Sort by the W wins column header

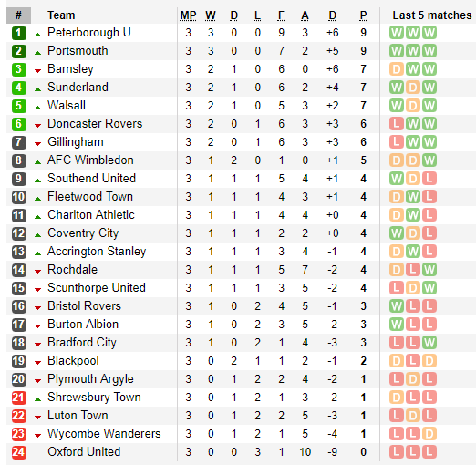[211, 15]
